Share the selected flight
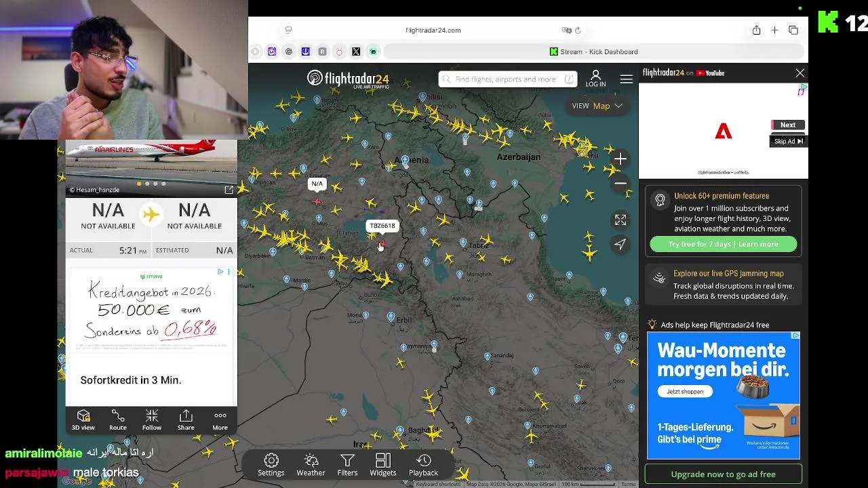868x488 pixels. 186,420
